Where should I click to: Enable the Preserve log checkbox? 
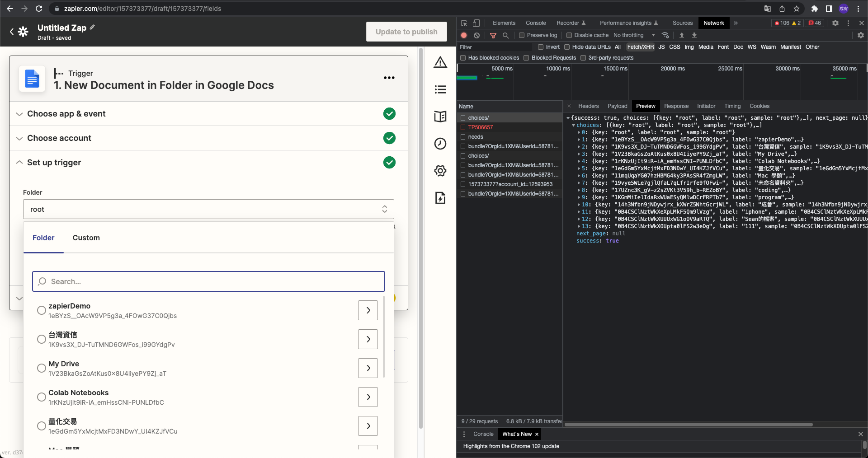(x=522, y=35)
